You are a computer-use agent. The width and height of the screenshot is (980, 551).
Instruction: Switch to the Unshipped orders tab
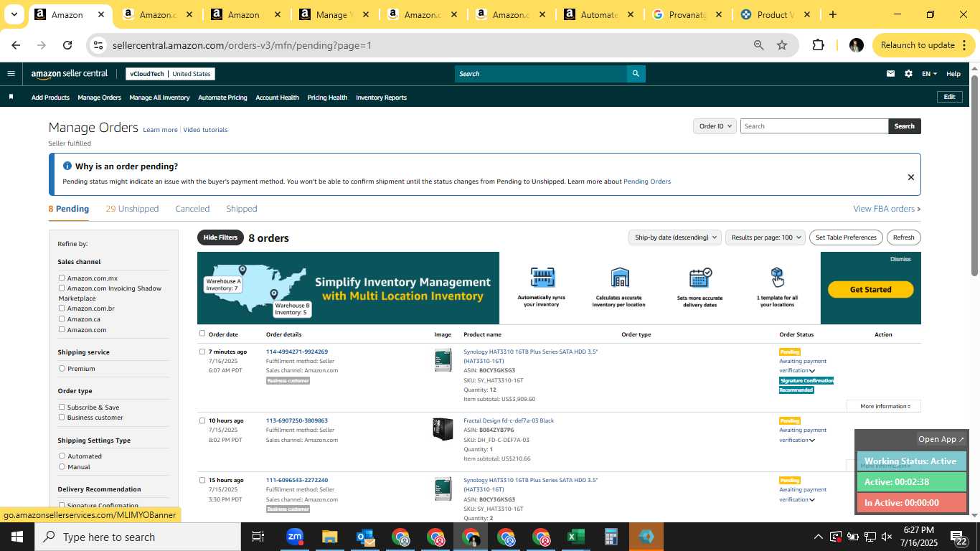pos(132,209)
